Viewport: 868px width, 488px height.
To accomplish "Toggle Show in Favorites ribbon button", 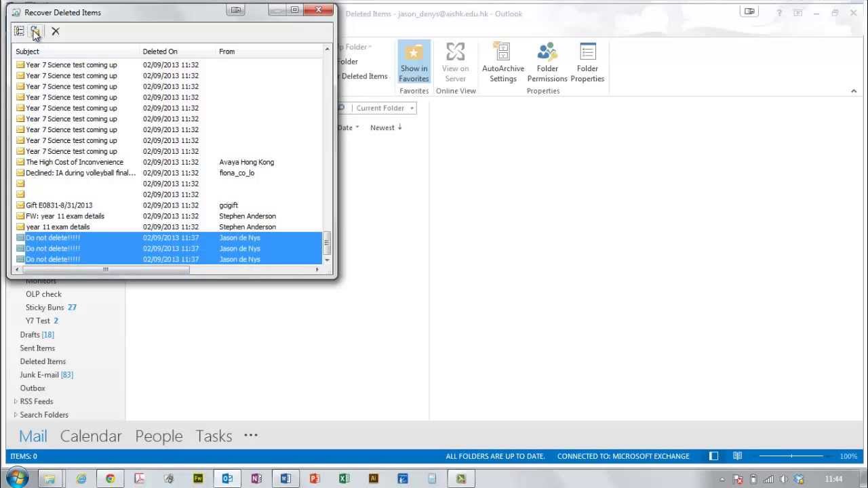I will tap(414, 62).
